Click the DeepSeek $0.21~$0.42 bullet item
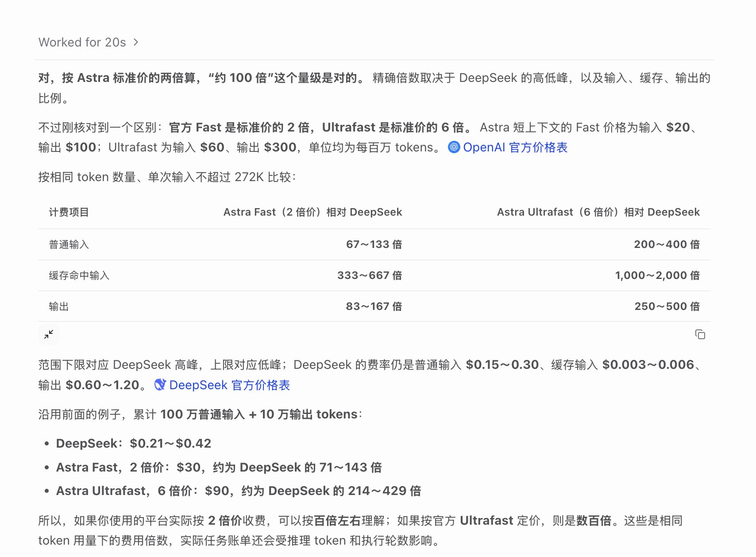 [134, 443]
